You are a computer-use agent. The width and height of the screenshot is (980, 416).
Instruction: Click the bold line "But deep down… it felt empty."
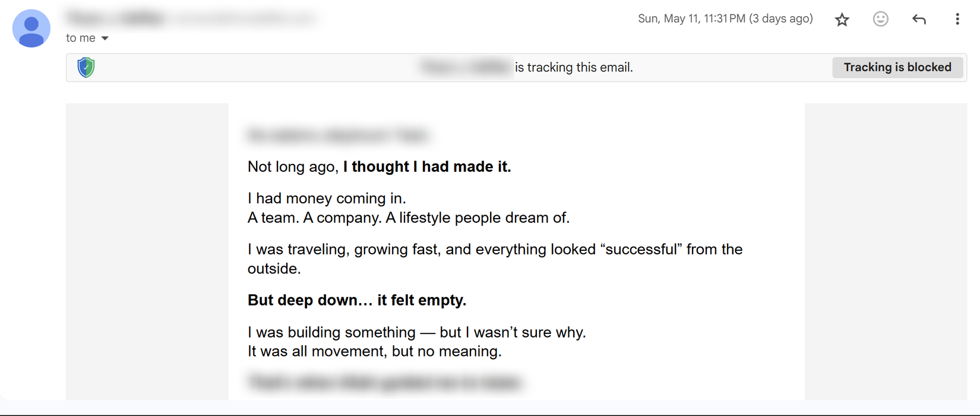356,300
